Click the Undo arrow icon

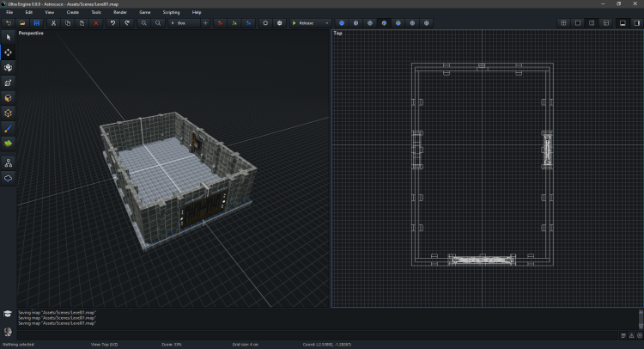click(112, 23)
